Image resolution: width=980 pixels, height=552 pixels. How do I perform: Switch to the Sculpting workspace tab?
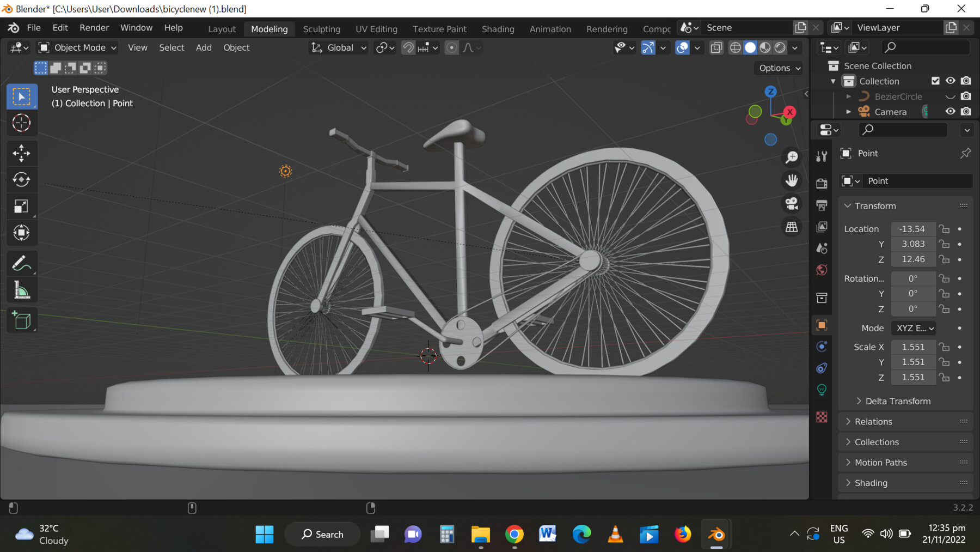pyautogui.click(x=321, y=29)
